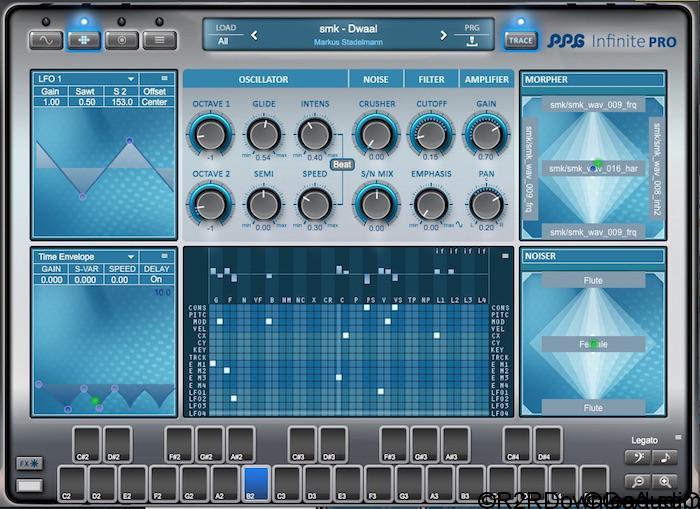Open modulation matrix menu icon
Image resolution: width=700 pixels, height=509 pixels.
coord(505,256)
